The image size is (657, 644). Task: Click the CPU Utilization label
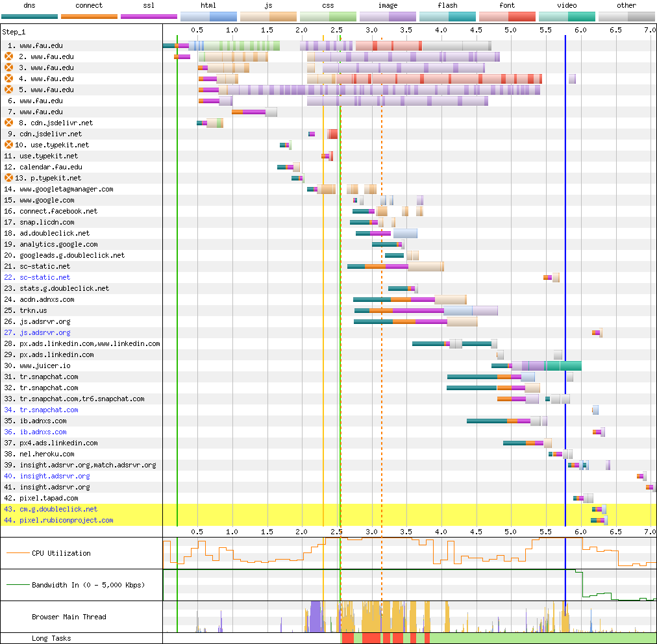pyautogui.click(x=61, y=553)
